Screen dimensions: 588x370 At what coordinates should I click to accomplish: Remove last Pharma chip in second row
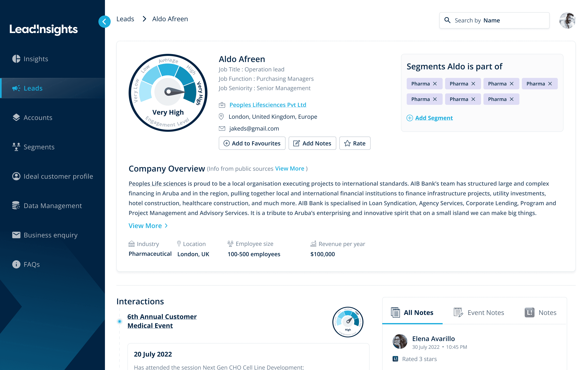click(x=512, y=99)
